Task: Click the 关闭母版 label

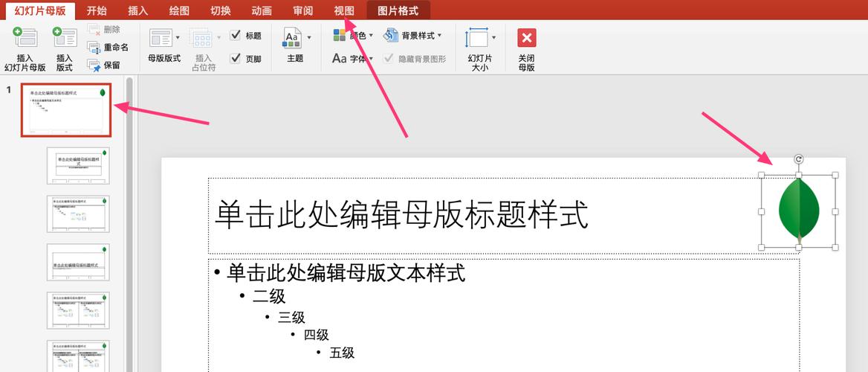Action: (526, 62)
